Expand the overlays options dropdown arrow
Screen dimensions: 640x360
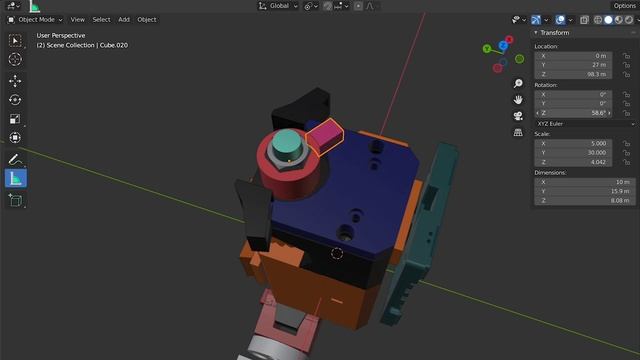570,20
